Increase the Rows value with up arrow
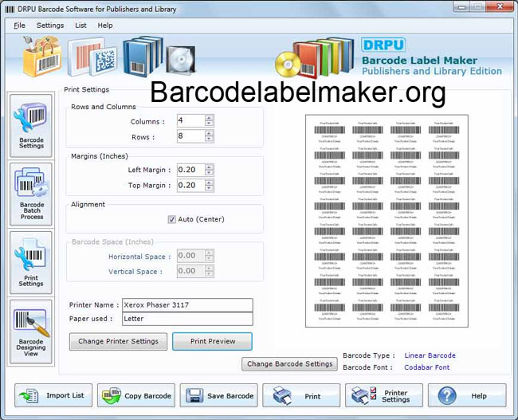 [x=209, y=133]
